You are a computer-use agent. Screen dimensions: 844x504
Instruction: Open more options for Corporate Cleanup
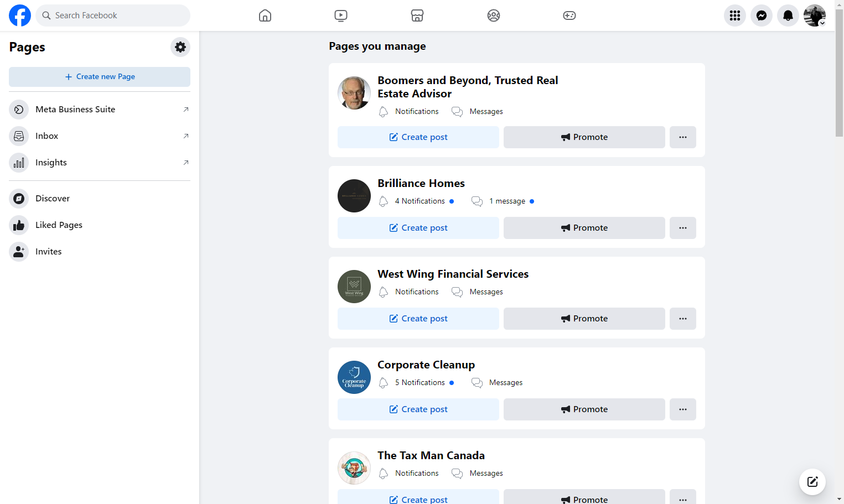683,409
